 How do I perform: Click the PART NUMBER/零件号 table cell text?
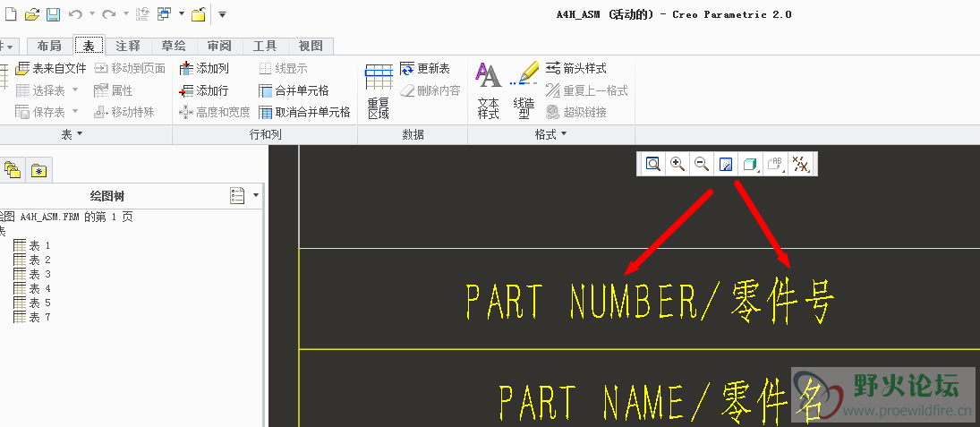tap(651, 302)
